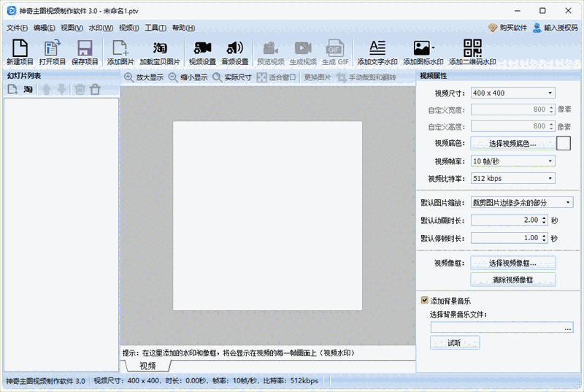This screenshot has width=584, height=392.
Task: Click the clear all slides bin icon
Action: [96, 89]
